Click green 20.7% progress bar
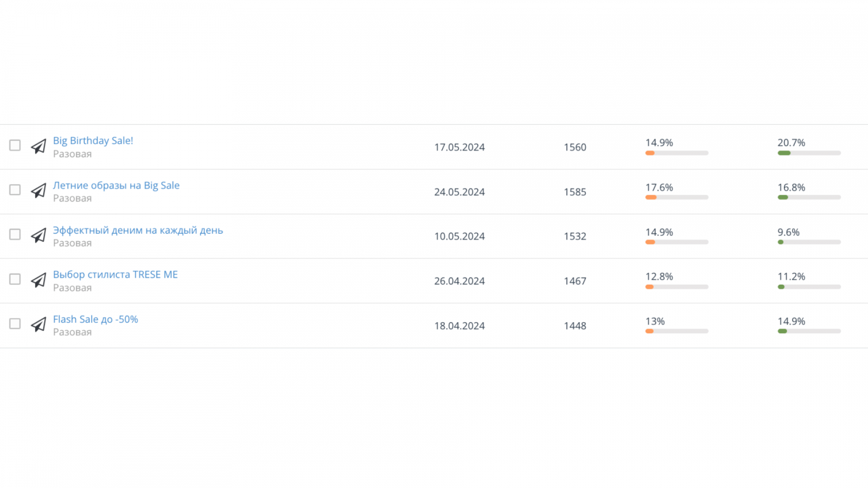The height and width of the screenshot is (488, 868). [808, 153]
